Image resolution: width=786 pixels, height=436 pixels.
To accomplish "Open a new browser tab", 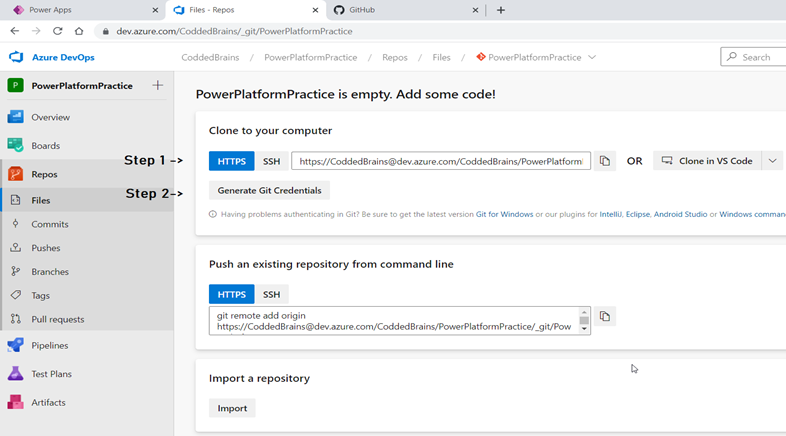I will 501,10.
